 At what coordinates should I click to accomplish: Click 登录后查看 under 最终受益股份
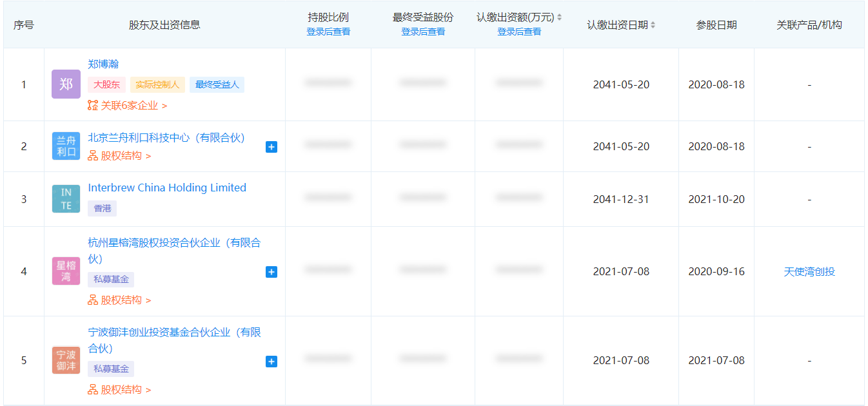coord(423,32)
